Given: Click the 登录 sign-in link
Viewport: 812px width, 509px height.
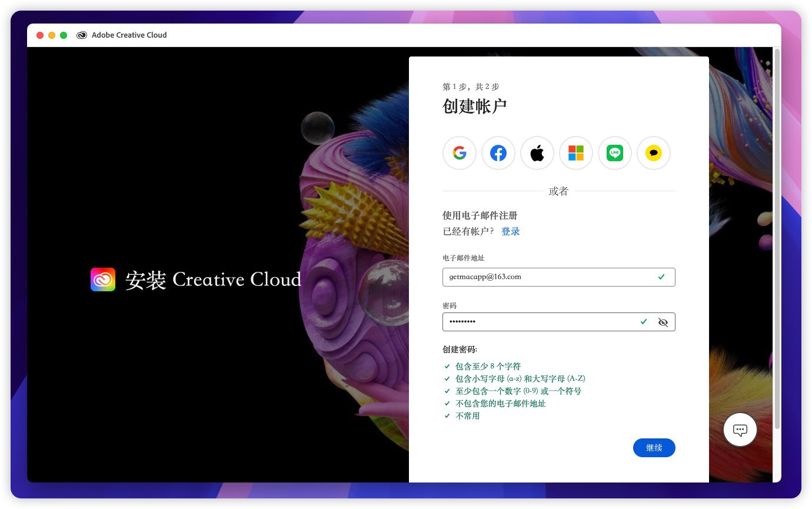Looking at the screenshot, I should (x=510, y=231).
